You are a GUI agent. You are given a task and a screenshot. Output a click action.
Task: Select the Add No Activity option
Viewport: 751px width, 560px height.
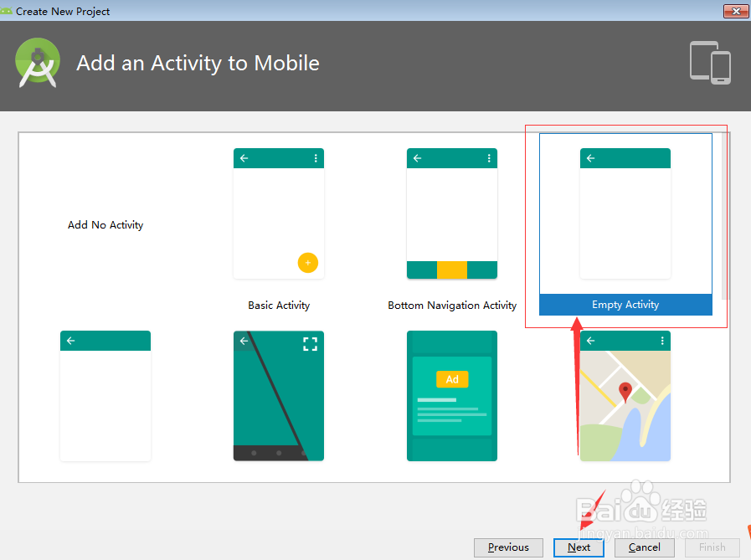coord(105,224)
